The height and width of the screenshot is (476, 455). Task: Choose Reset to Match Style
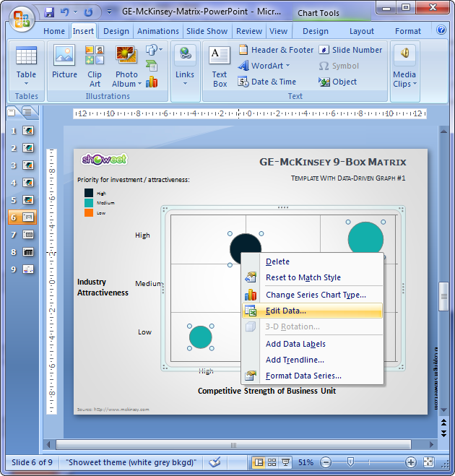click(312, 277)
